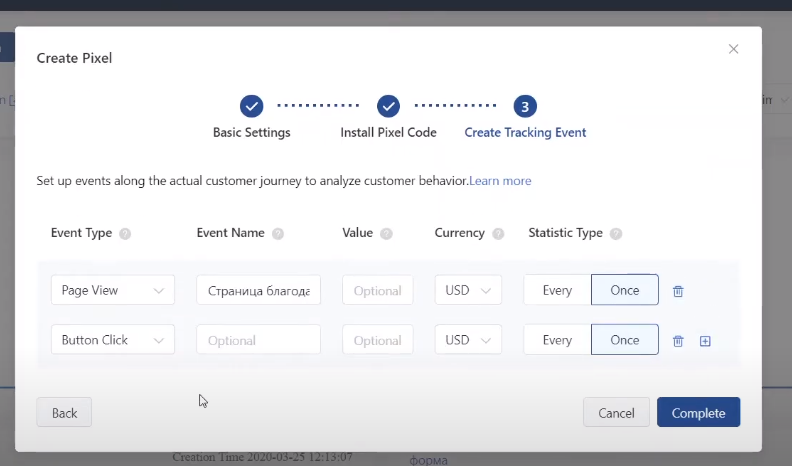792x466 pixels.
Task: Click the Event Name help icon
Action: pyautogui.click(x=278, y=234)
